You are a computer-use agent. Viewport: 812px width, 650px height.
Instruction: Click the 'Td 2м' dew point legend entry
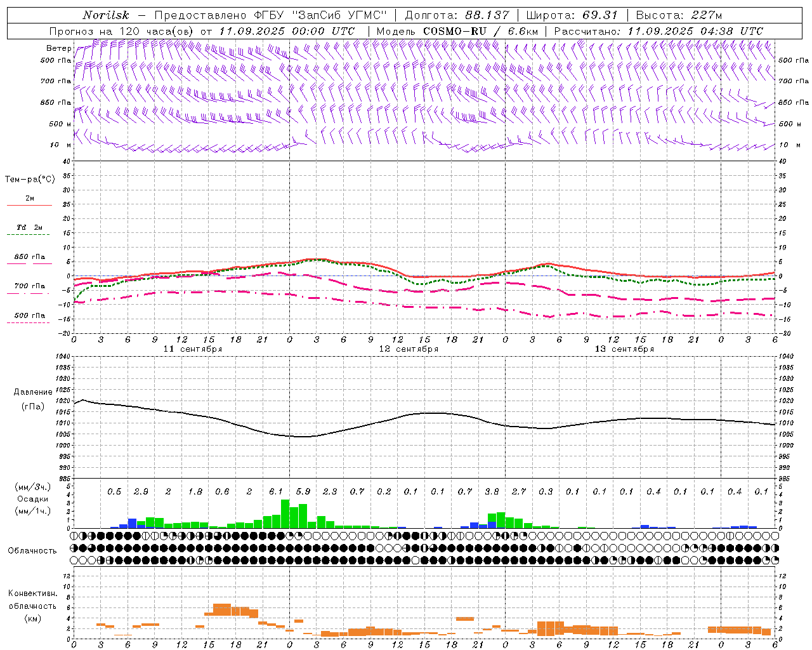30,227
